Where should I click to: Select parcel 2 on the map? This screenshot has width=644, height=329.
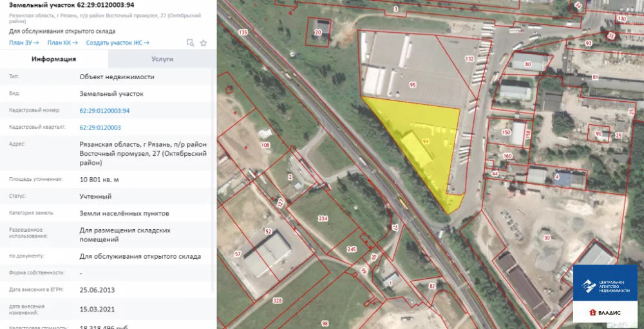click(x=290, y=177)
